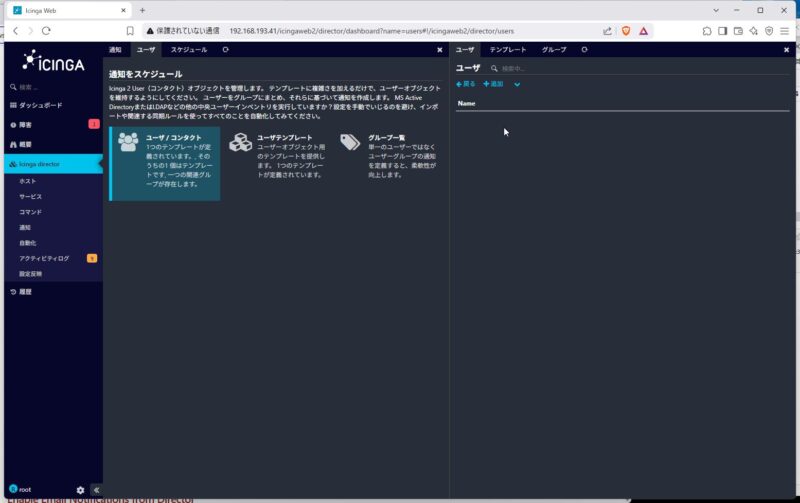Close the left dashboard panel

click(440, 49)
